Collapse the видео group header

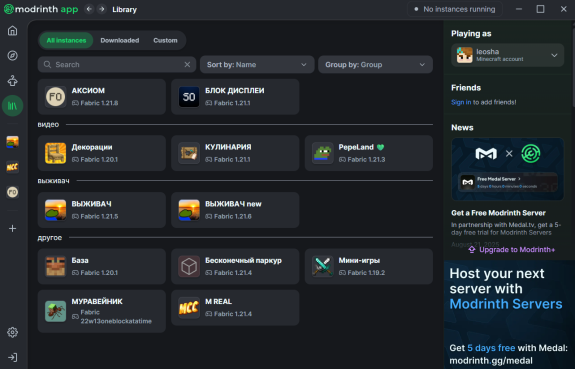[48, 125]
